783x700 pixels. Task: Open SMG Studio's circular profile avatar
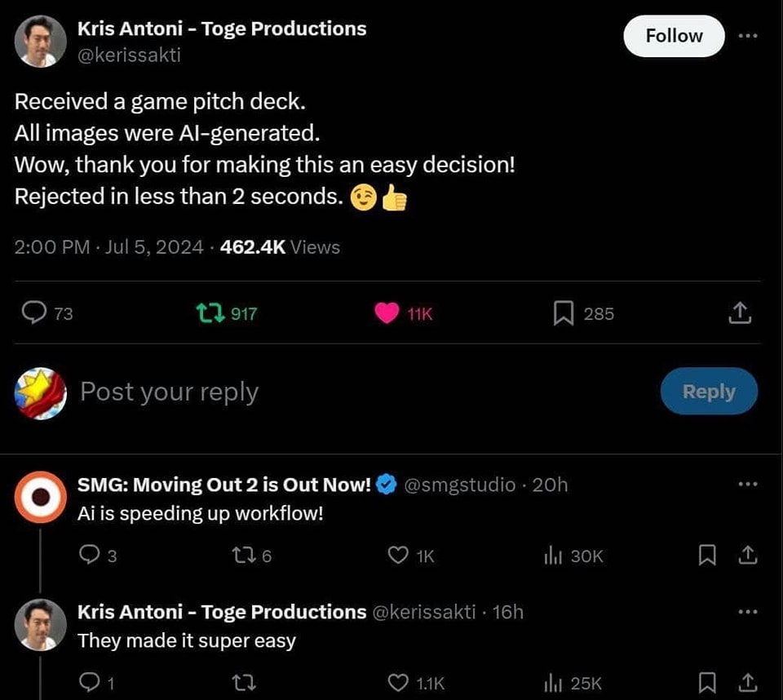tap(41, 497)
